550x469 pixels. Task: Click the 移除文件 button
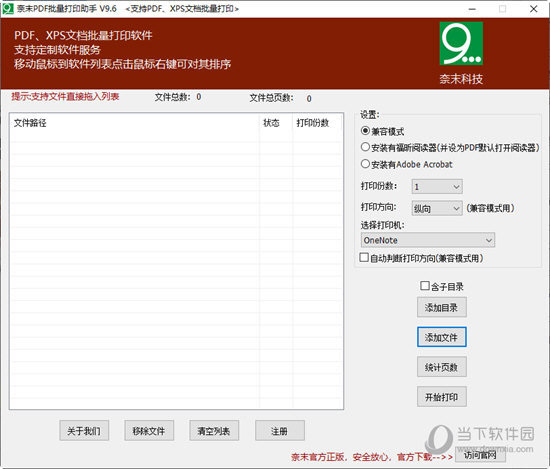(149, 431)
